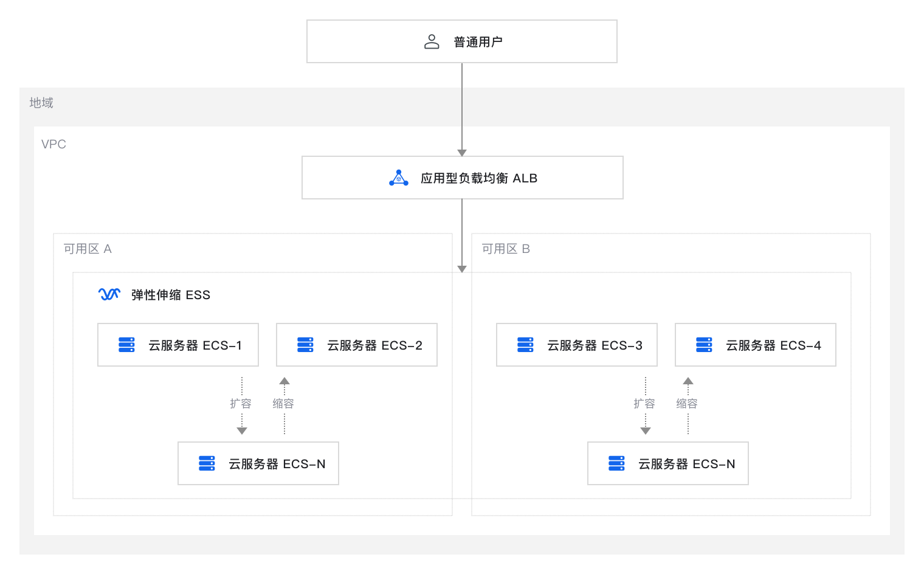This screenshot has height=574, width=924.
Task: Click the server icon beside ECS-3
Action: coord(525,345)
